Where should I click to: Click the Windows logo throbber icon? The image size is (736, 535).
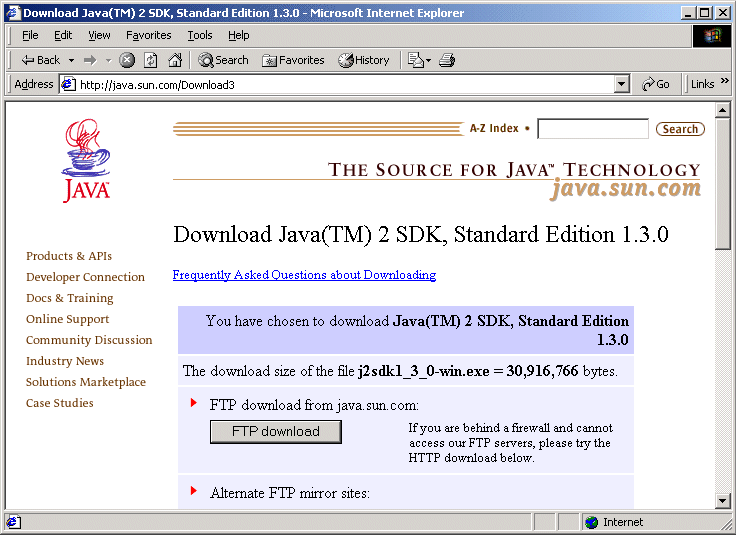pyautogui.click(x=712, y=36)
